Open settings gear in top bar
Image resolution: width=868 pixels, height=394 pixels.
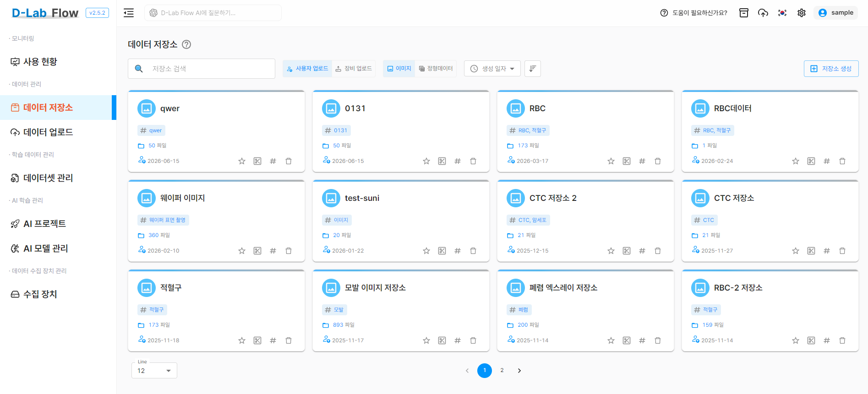802,13
